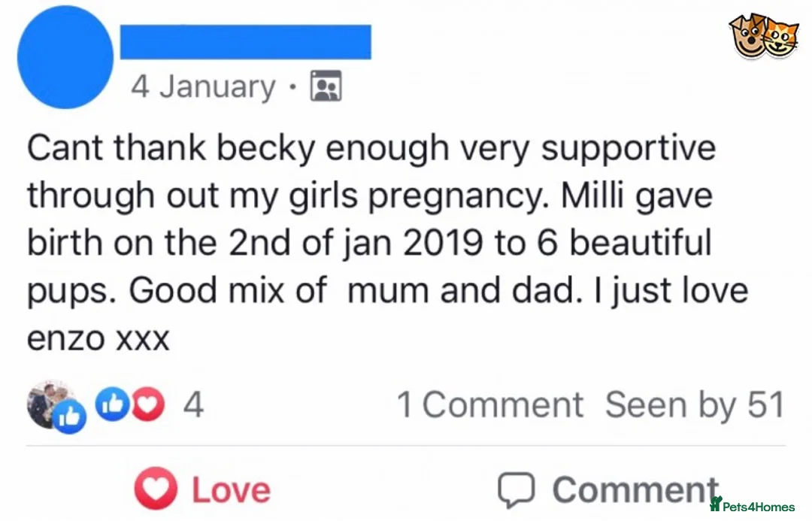Click the cat face in top-right logo
This screenshot has width=812, height=521.
pos(780,36)
